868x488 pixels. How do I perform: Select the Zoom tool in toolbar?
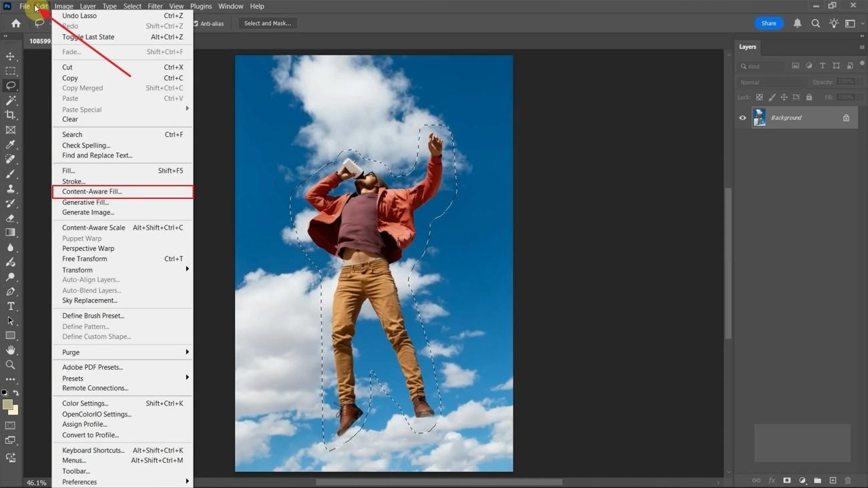click(10, 364)
